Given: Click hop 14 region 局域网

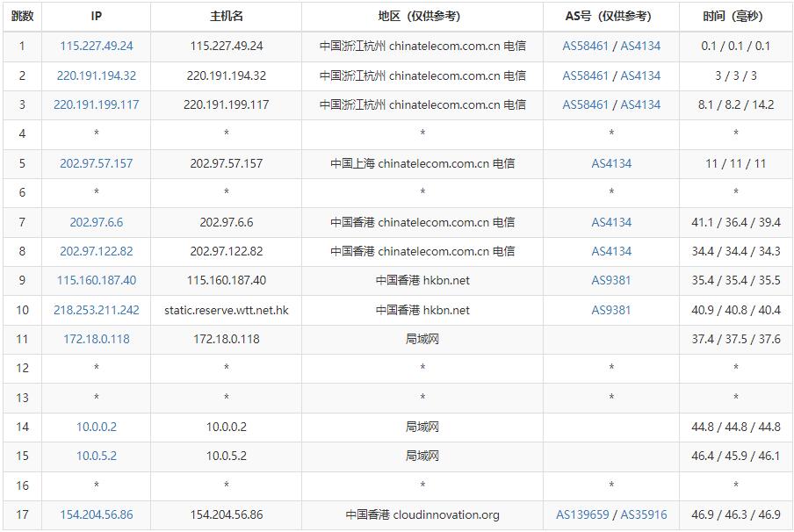Looking at the screenshot, I should point(422,427).
